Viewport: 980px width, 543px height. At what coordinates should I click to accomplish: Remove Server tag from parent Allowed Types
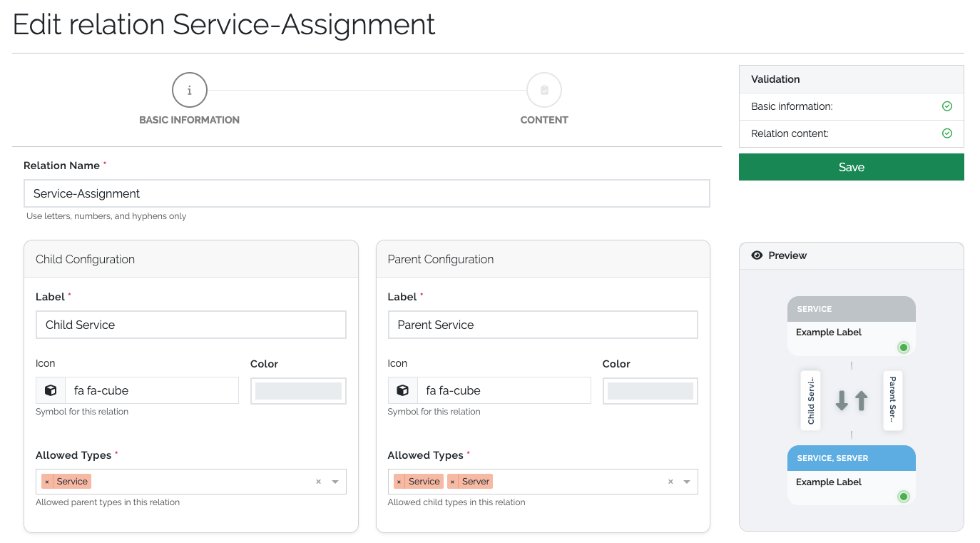452,482
